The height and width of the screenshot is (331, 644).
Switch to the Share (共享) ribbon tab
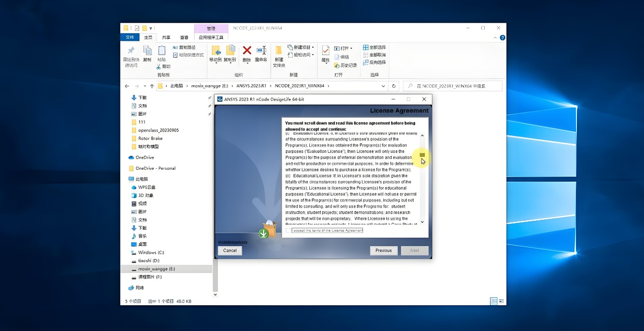click(166, 37)
